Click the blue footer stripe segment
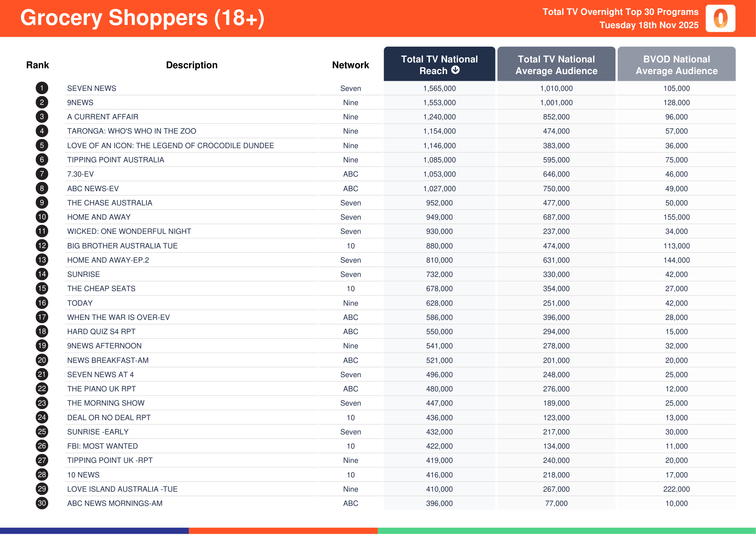 pos(94,531)
